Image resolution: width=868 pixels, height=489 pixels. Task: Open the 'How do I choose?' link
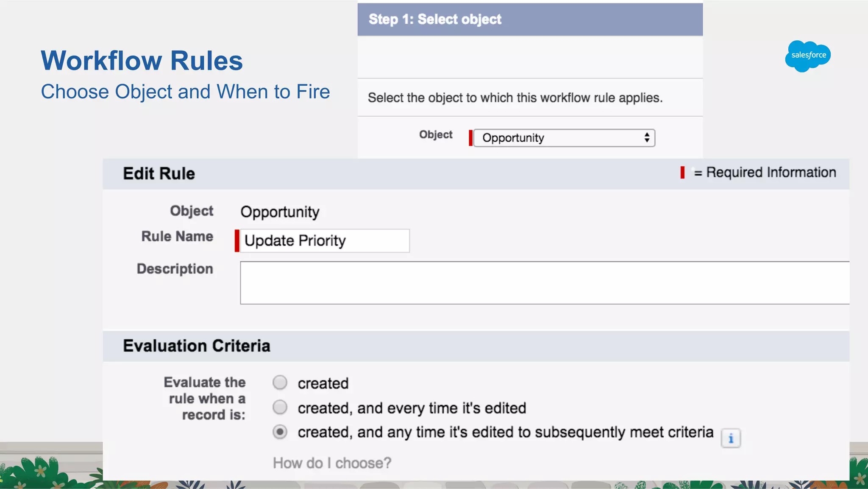coord(332,463)
